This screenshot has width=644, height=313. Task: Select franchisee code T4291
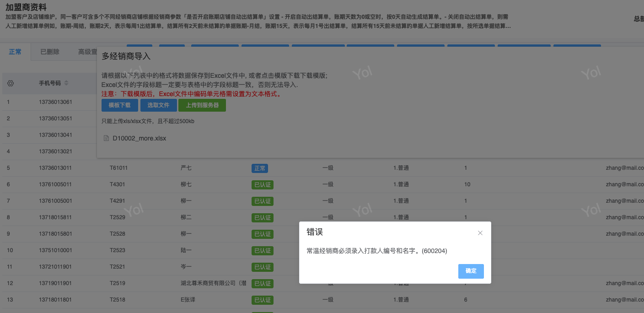click(x=118, y=201)
